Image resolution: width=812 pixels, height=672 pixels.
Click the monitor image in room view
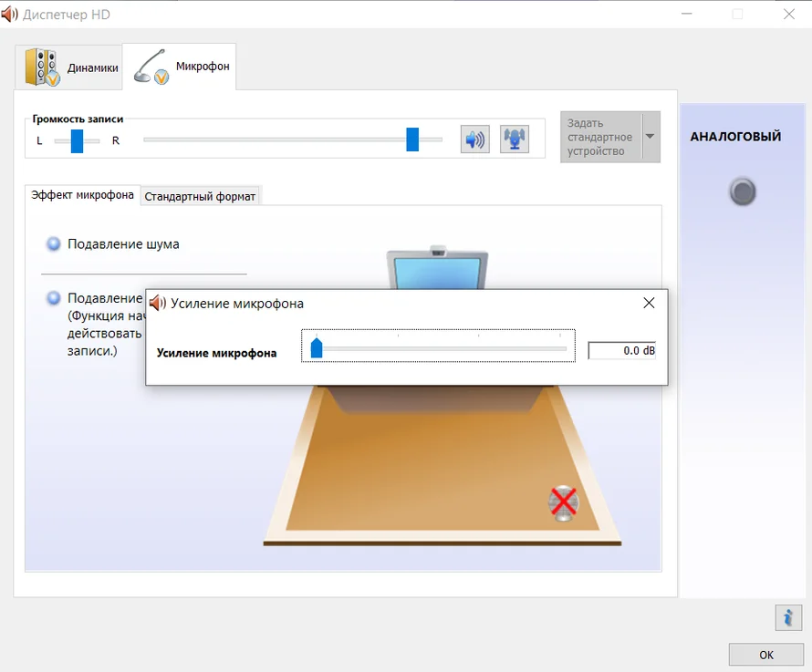click(x=438, y=268)
